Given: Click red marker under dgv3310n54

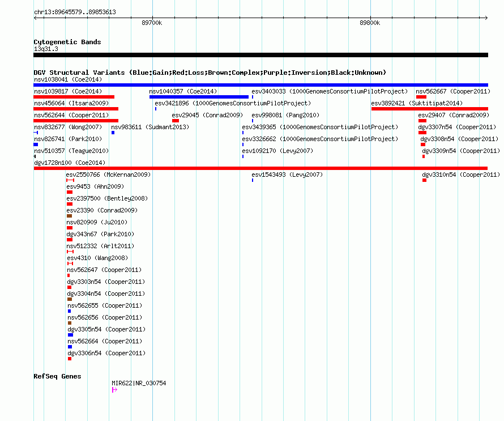Looking at the screenshot, I should coord(424,180).
